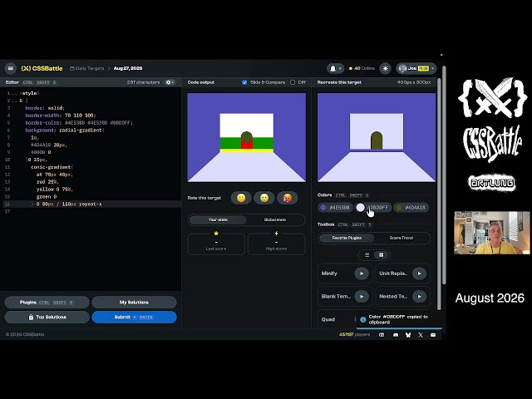Click the Last score star icon

[216, 234]
